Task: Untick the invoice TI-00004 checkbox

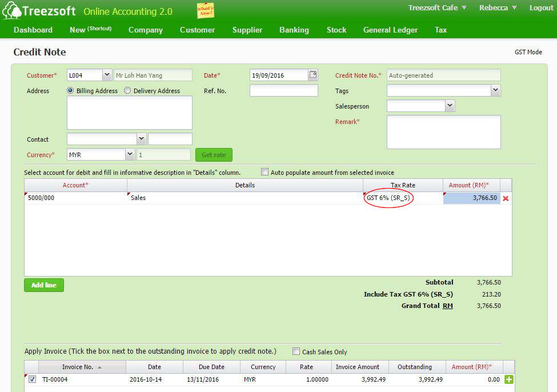Action: (33, 379)
